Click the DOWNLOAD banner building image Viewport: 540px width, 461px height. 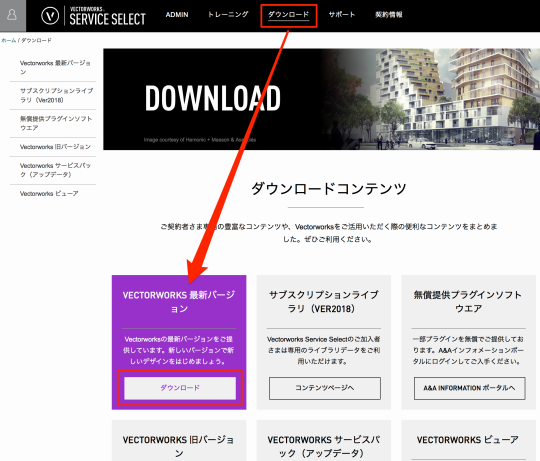pos(430,99)
